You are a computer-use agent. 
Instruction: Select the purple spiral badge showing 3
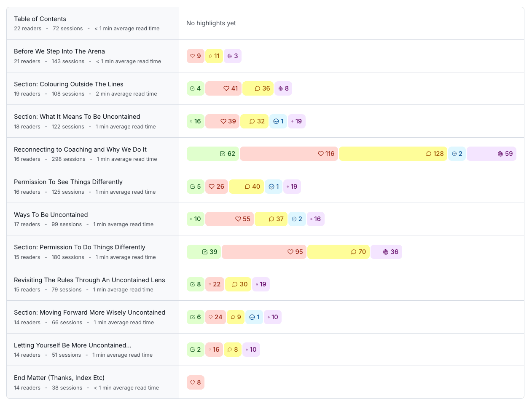tap(233, 56)
